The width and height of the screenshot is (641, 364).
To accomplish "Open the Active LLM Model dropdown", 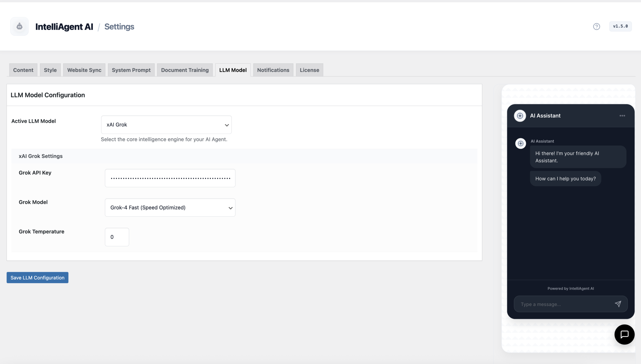I will point(166,125).
